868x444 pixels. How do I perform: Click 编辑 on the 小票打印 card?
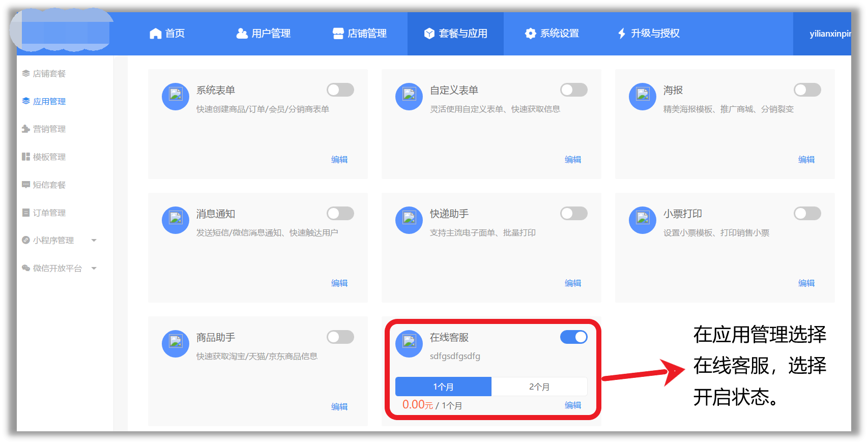point(806,283)
